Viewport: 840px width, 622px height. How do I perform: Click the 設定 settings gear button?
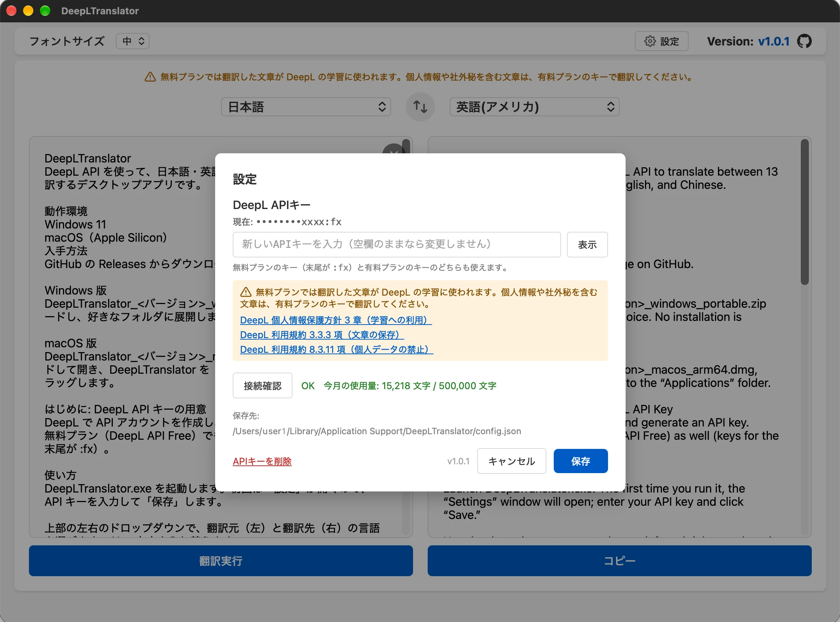tap(661, 41)
